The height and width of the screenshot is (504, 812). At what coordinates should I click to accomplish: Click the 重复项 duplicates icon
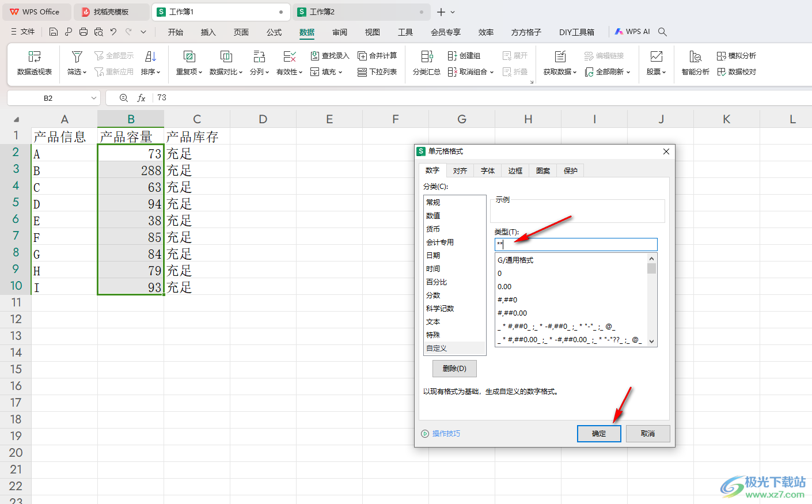[x=189, y=56]
